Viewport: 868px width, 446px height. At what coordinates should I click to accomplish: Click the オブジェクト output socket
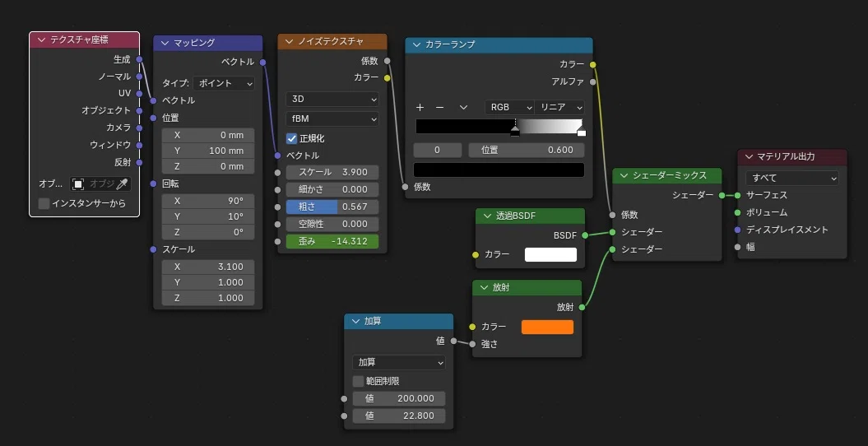139,110
